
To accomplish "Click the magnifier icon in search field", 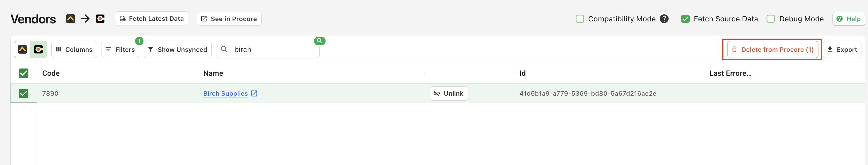I will point(224,49).
